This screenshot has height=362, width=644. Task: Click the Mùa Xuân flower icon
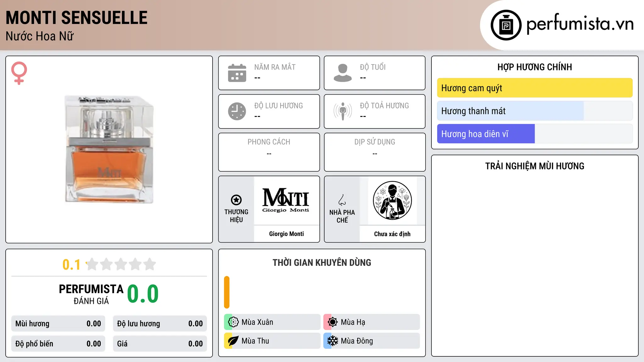click(x=233, y=322)
